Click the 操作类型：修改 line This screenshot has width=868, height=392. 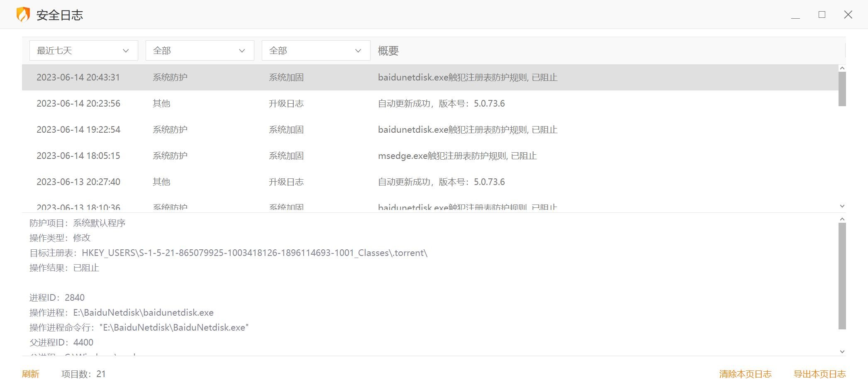[60, 238]
